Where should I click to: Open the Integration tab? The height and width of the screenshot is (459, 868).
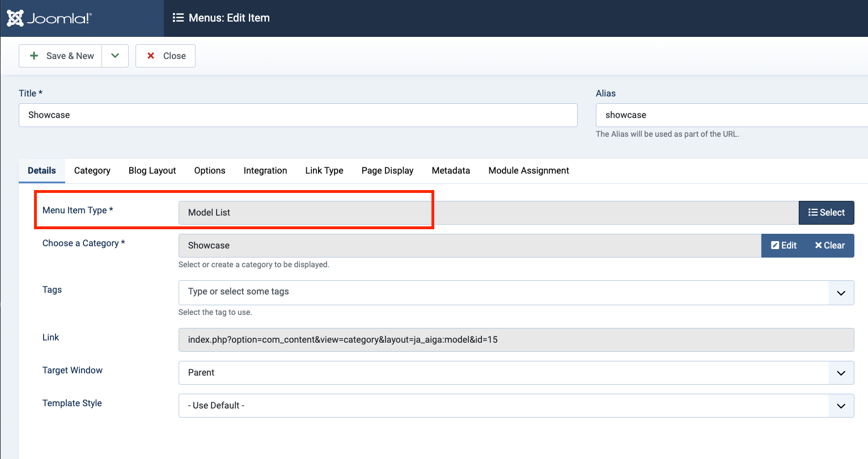(x=265, y=171)
